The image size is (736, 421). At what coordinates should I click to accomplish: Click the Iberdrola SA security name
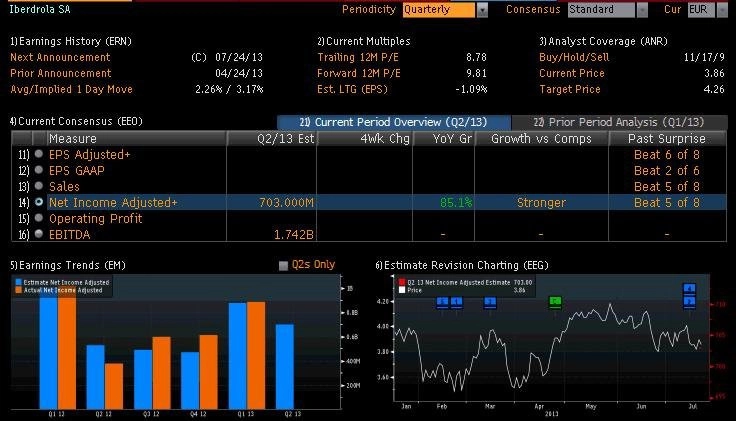[x=40, y=9]
